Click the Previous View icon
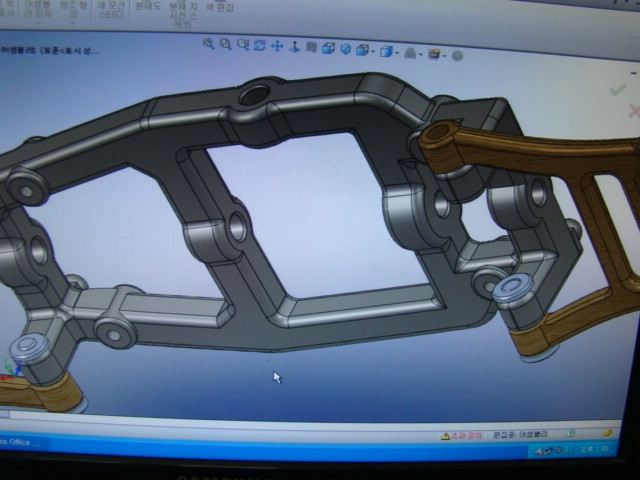The image size is (640, 480). click(243, 45)
